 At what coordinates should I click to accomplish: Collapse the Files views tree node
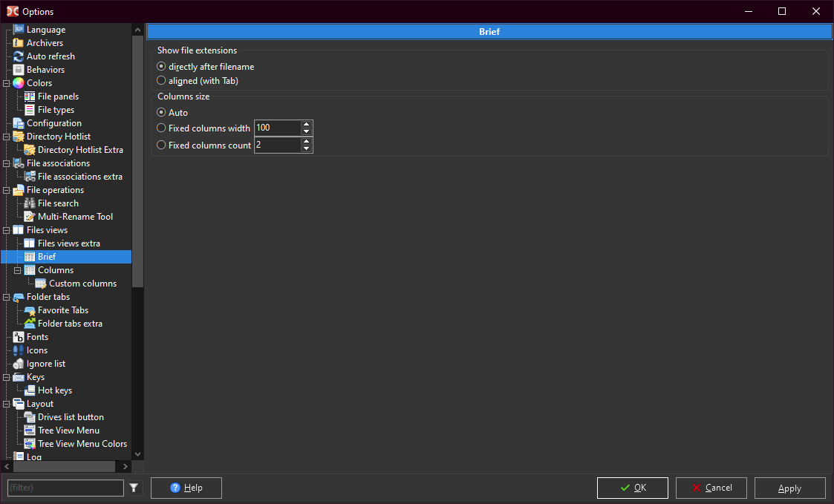pos(6,230)
